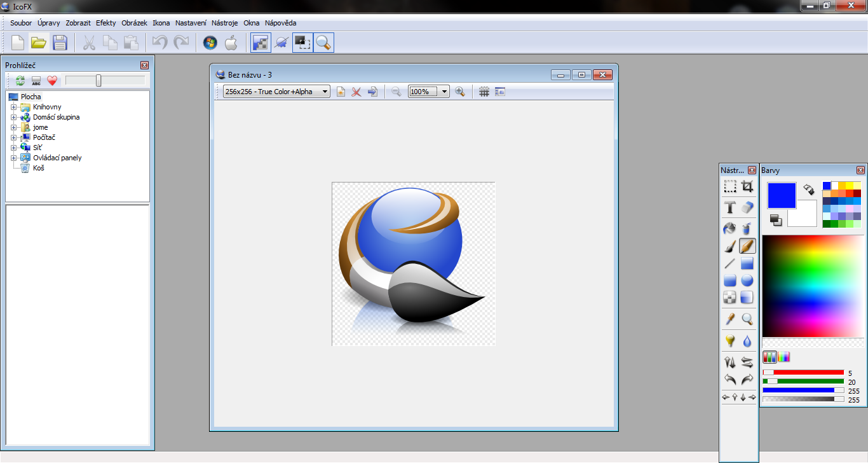Select the Eraser tool
The height and width of the screenshot is (463, 868).
tap(747, 207)
